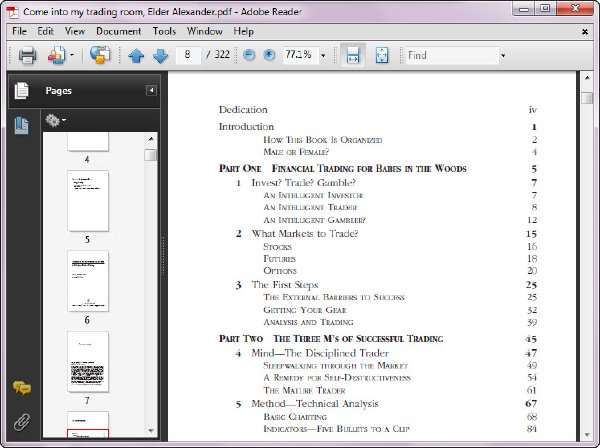Click thumbnail panel scroll down arrow
The width and height of the screenshot is (600, 448).
coord(151,431)
